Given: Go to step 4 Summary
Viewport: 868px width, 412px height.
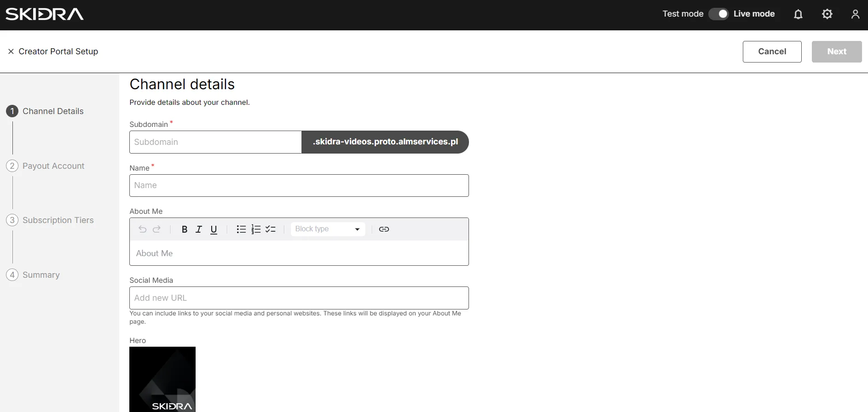Looking at the screenshot, I should coord(33,275).
